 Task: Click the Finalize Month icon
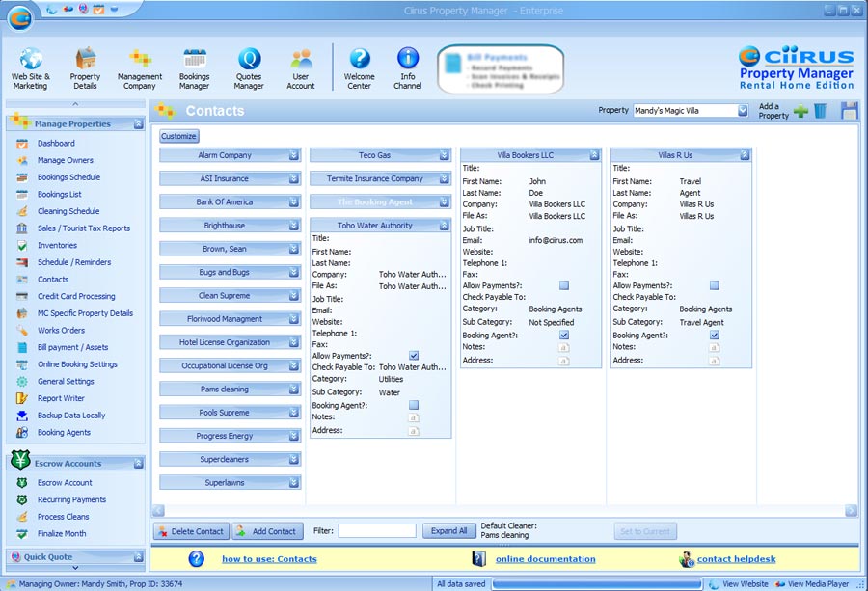pyautogui.click(x=22, y=534)
